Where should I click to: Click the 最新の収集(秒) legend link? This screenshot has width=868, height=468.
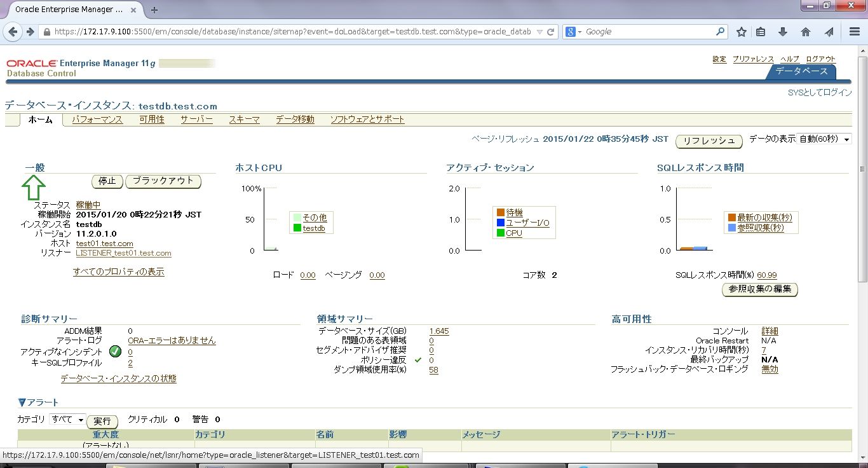click(765, 217)
